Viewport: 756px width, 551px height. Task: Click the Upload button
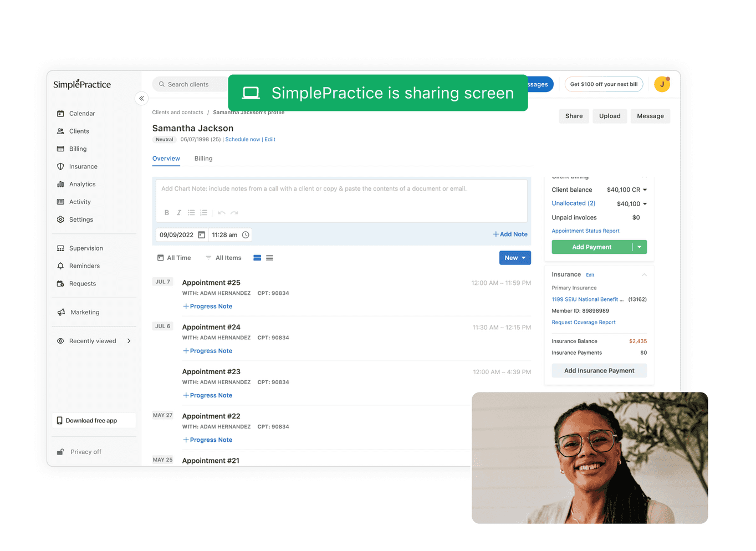point(610,116)
